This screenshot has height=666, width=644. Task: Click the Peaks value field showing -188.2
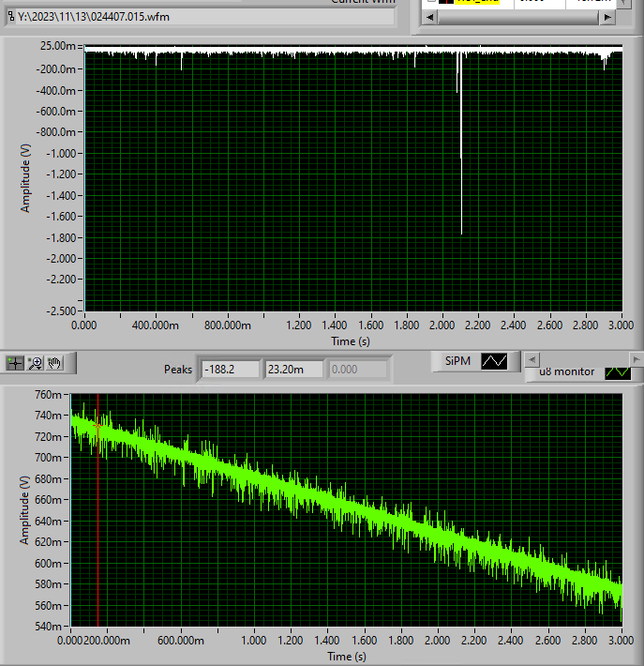coord(231,369)
